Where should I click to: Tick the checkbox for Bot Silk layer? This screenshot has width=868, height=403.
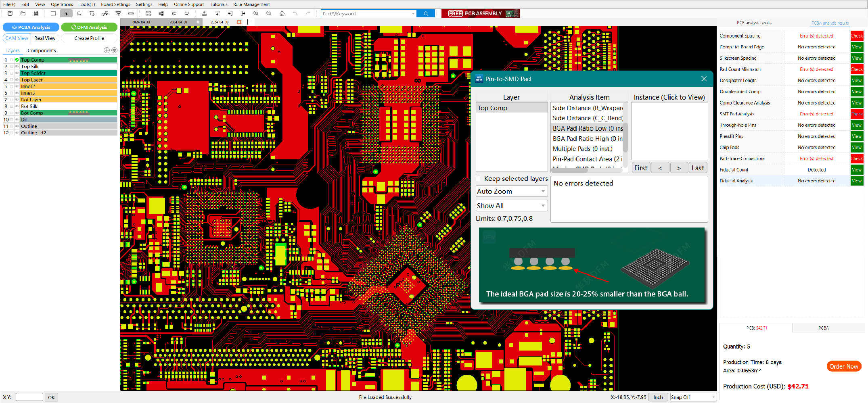point(12,106)
